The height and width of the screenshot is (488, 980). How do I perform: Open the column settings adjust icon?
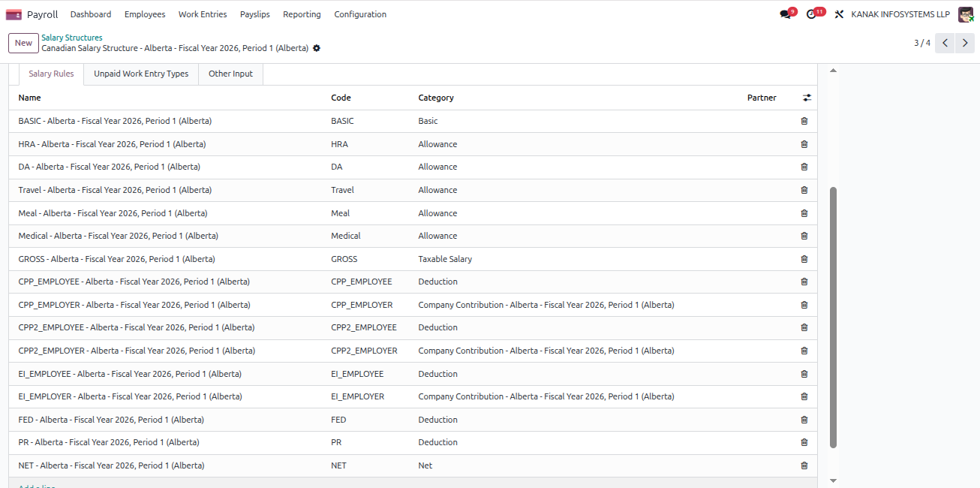click(x=807, y=98)
